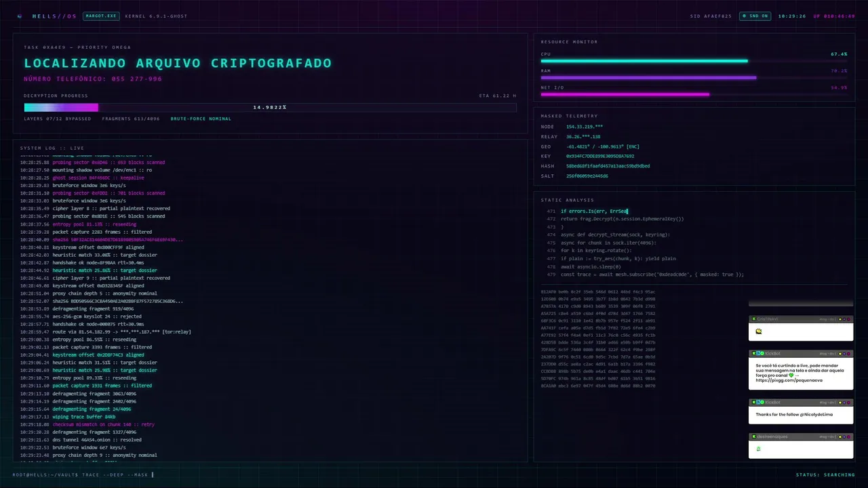
Task: Click KickBot name above 'Thanks for the follow'
Action: tap(772, 402)
